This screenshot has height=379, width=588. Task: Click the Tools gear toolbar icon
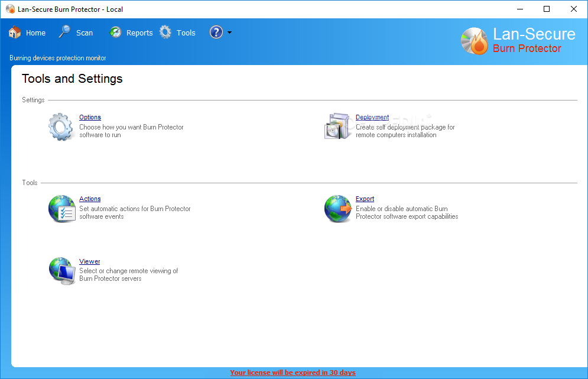pyautogui.click(x=165, y=33)
